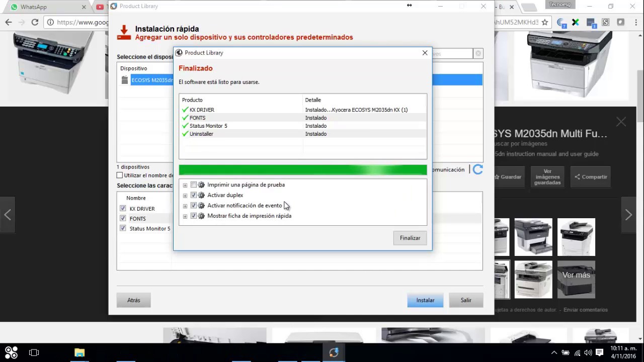Click gear icon beside Imprimir una página de prueba
Image resolution: width=644 pixels, height=362 pixels.
(x=201, y=185)
